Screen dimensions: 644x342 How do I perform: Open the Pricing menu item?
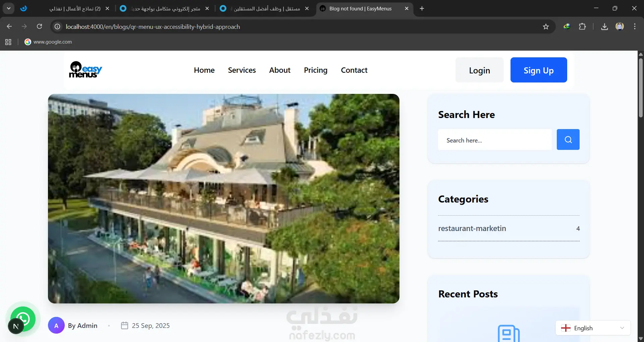coord(316,70)
